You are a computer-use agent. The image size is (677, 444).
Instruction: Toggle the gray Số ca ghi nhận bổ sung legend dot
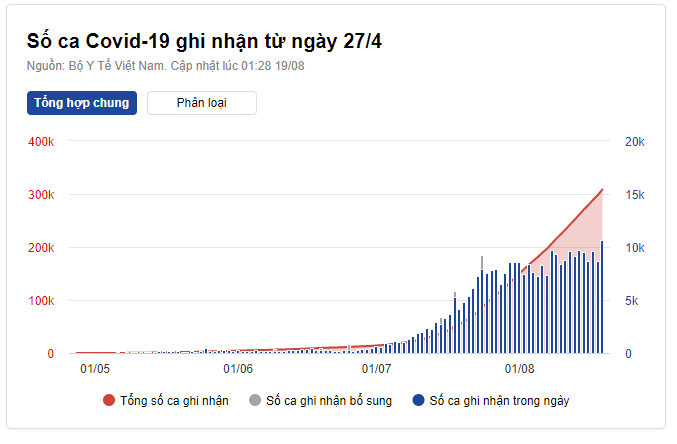pyautogui.click(x=255, y=400)
